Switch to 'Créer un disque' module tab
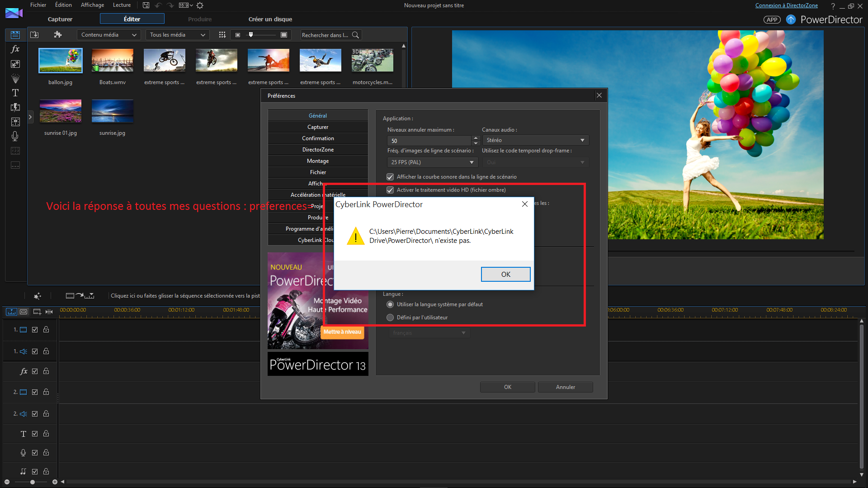 270,19
